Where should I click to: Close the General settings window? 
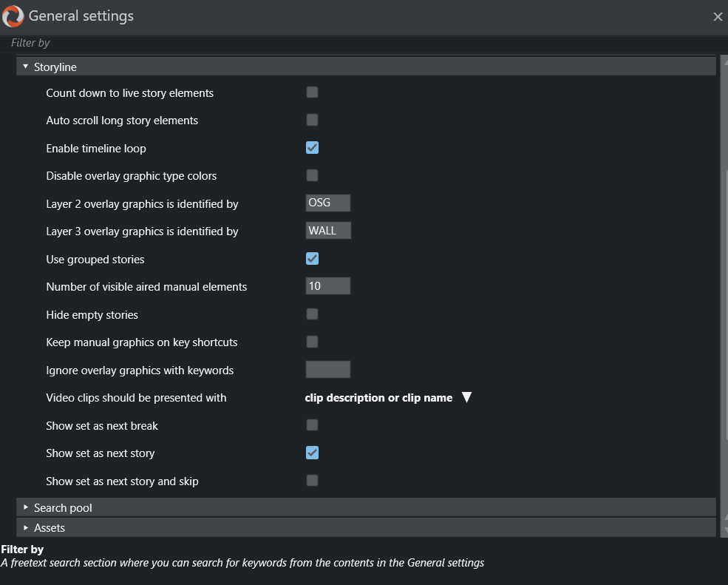717,16
